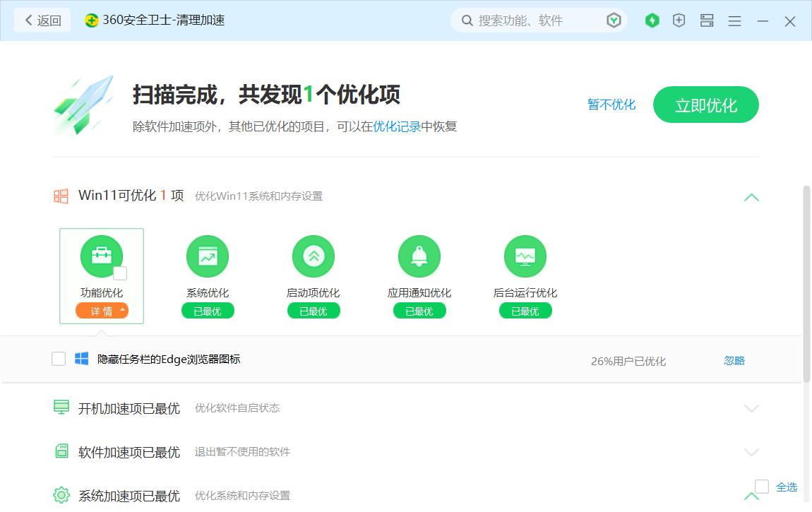The height and width of the screenshot is (512, 812).
Task: Open the 详情 dropdown under 功能优化
Action: (x=102, y=310)
